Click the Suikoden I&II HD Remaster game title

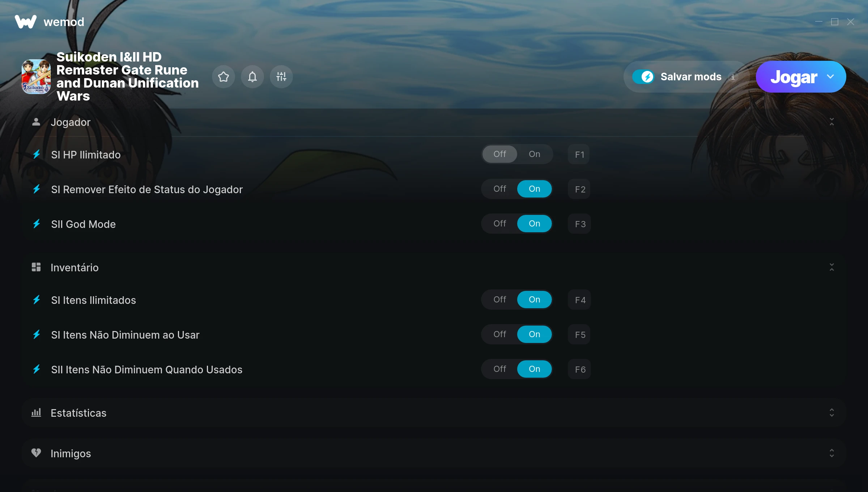pyautogui.click(x=127, y=77)
